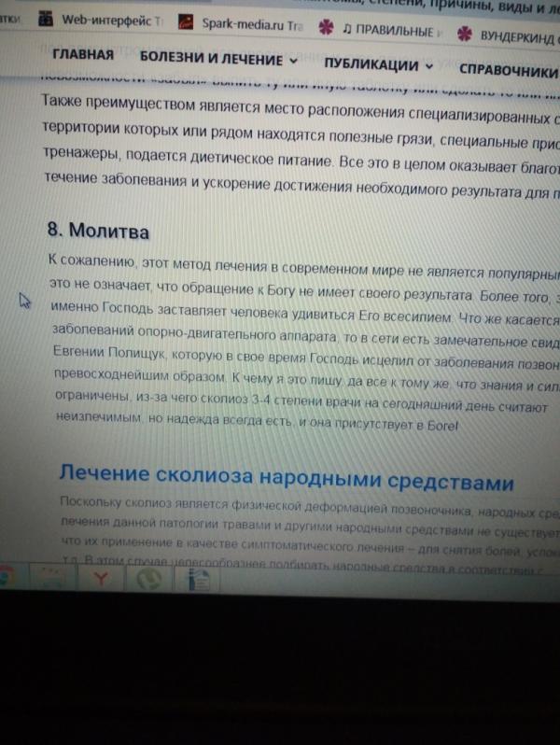Click the Web-интерфейс bookmark favicon
Image resolution: width=560 pixels, height=745 pixels.
pyautogui.click(x=44, y=19)
